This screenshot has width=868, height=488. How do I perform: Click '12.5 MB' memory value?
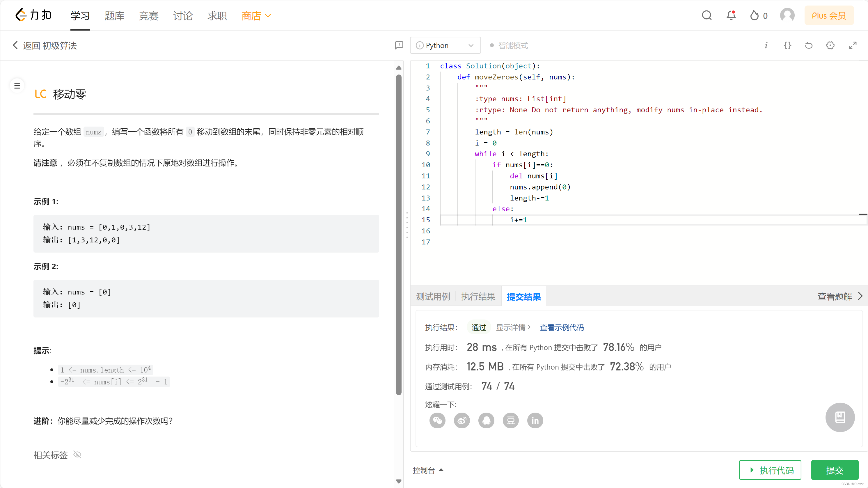485,366
